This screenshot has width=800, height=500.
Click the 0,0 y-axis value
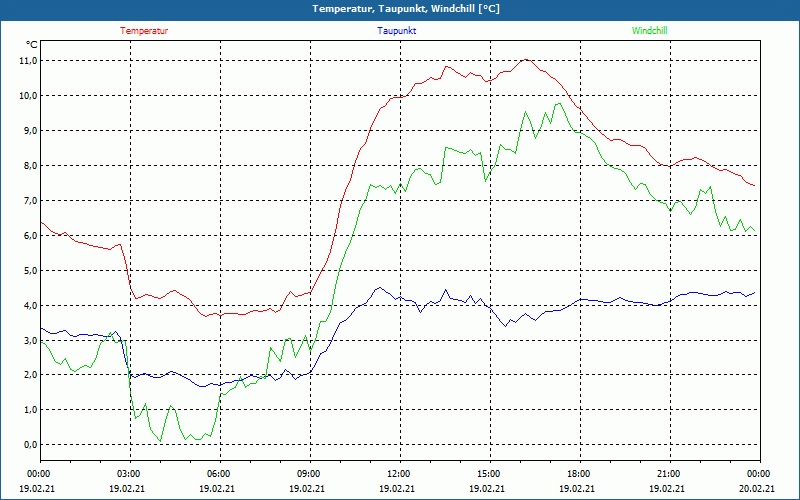pyautogui.click(x=30, y=445)
